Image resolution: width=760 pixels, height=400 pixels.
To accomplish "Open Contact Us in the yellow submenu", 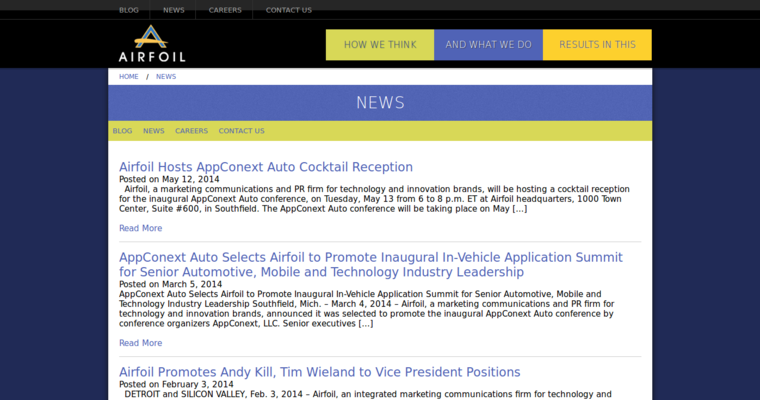I will tap(241, 131).
